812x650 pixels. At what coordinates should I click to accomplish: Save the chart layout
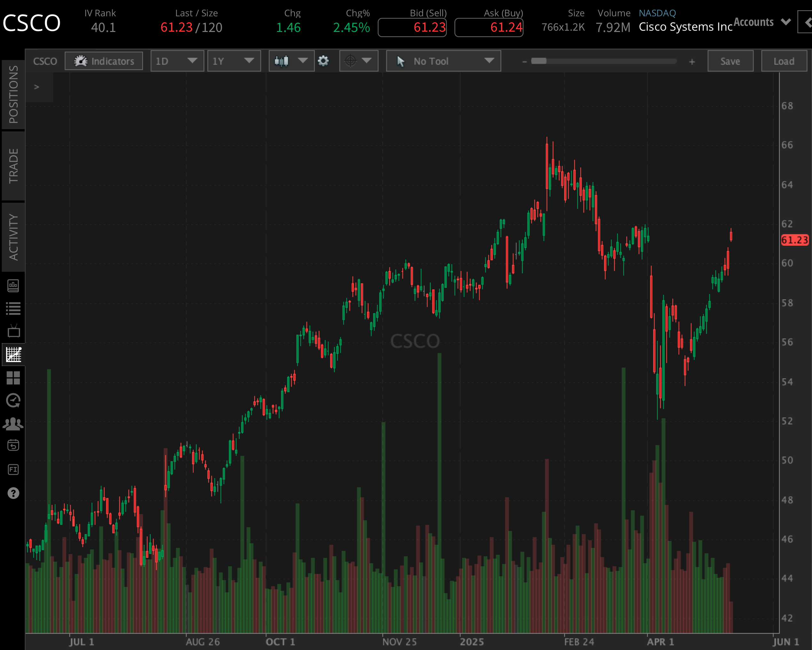pyautogui.click(x=730, y=61)
